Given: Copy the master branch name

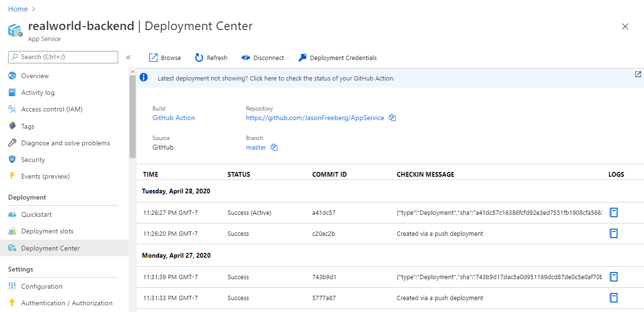Looking at the screenshot, I should tap(274, 147).
